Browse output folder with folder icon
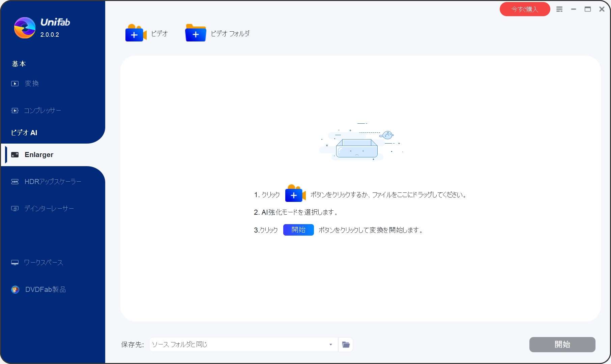 click(346, 344)
